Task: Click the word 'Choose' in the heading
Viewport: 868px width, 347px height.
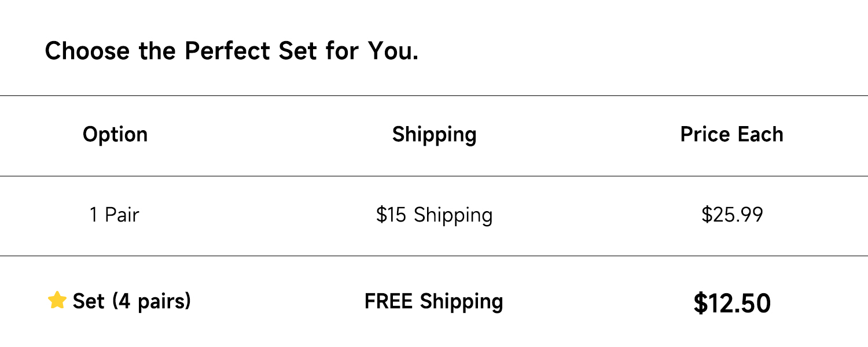Action: (x=87, y=51)
